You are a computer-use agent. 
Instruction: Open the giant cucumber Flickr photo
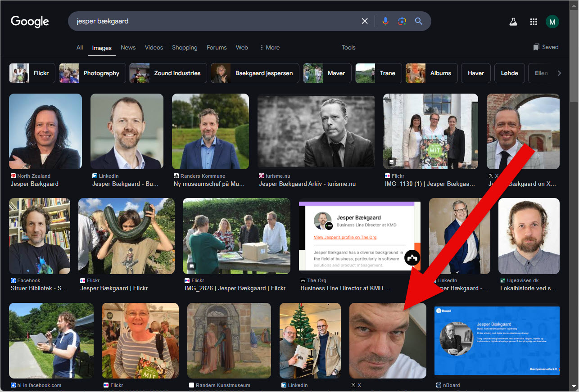click(127, 236)
